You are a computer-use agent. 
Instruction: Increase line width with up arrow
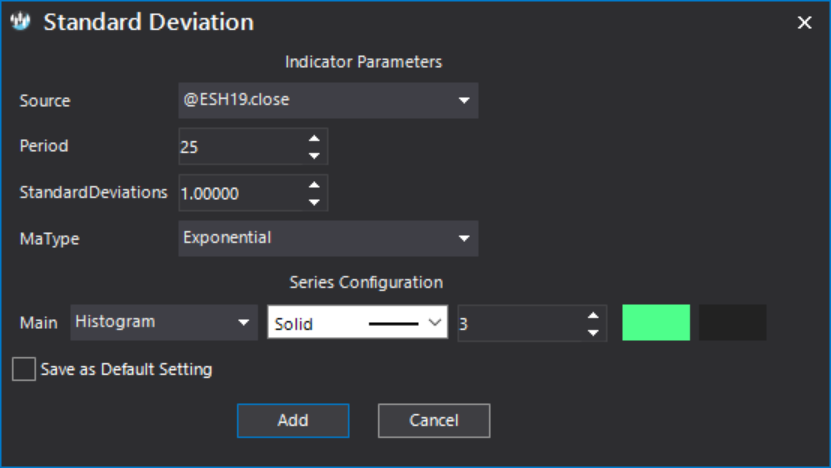593,315
